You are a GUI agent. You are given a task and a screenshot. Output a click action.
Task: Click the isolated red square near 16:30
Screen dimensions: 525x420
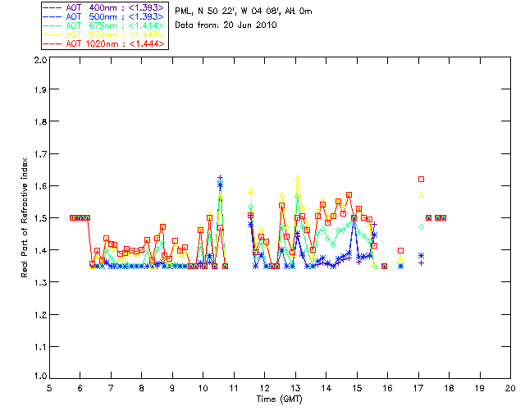click(401, 250)
